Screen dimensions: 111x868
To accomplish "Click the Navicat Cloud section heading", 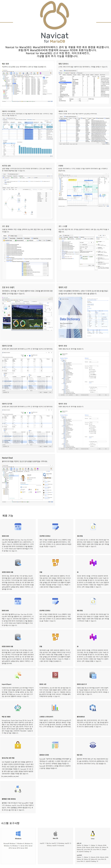I will pyautogui.click(x=7, y=458).
